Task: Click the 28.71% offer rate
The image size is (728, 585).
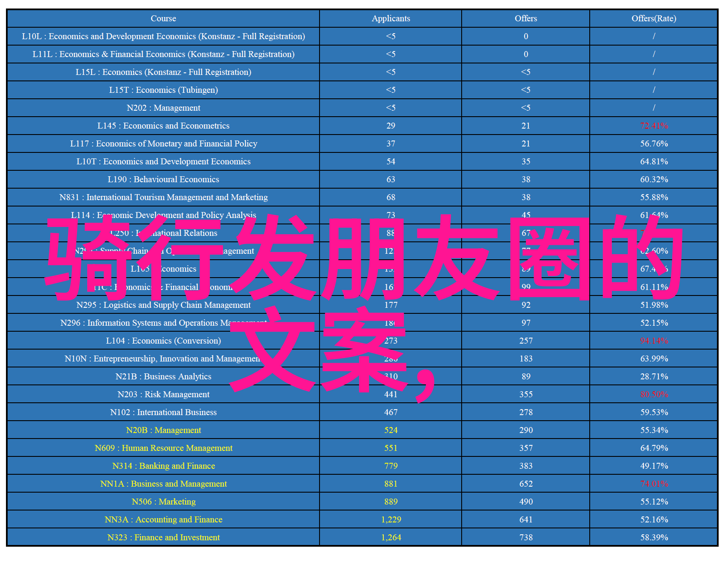Action: tap(654, 376)
